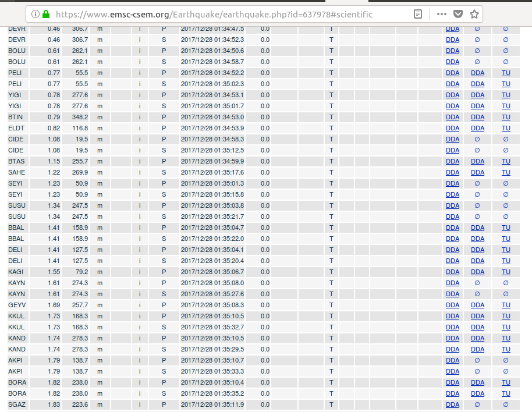
Task: Click the site information icon in address bar
Action: click(x=36, y=14)
